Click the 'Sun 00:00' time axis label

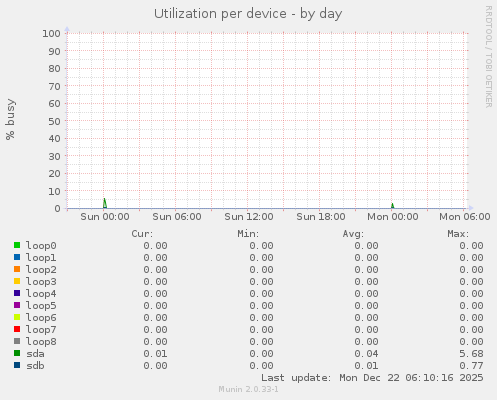click(105, 217)
